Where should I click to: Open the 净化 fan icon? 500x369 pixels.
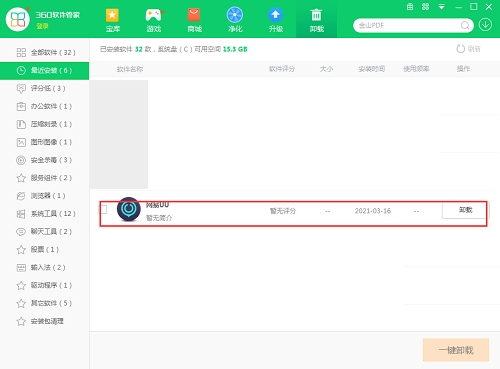point(235,15)
